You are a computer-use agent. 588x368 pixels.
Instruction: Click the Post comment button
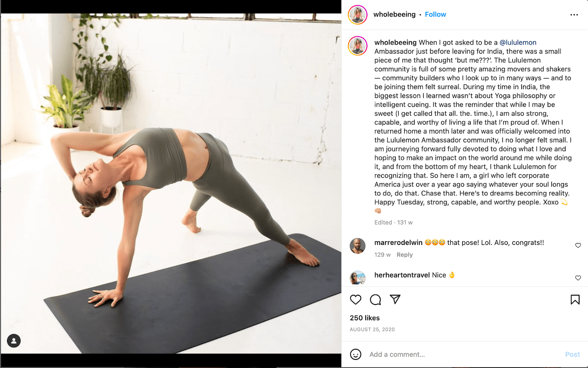click(572, 354)
